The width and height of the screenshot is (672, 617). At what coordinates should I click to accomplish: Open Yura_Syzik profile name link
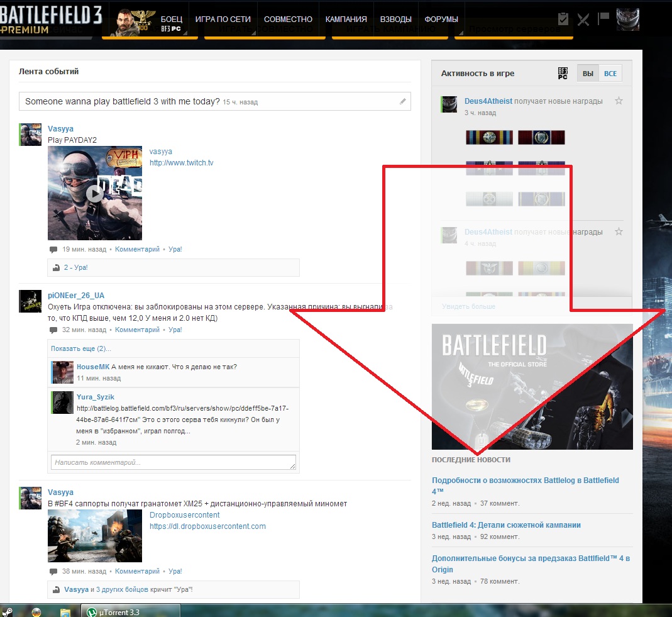(95, 397)
